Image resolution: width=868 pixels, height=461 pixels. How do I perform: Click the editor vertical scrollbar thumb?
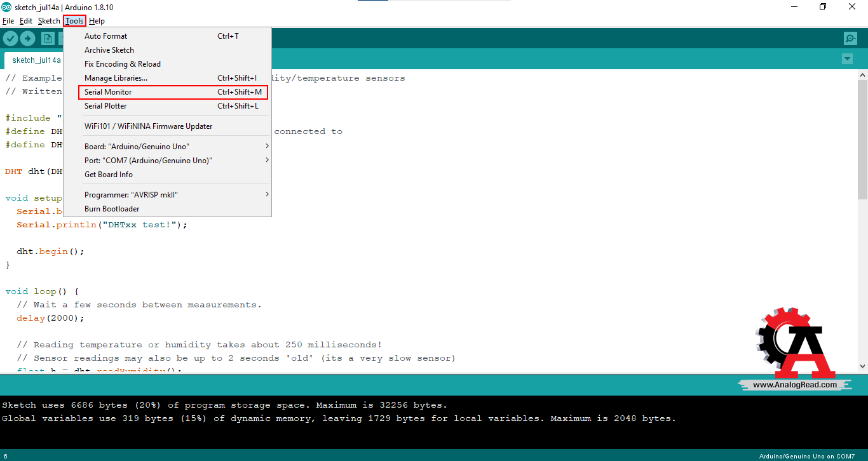point(862,138)
